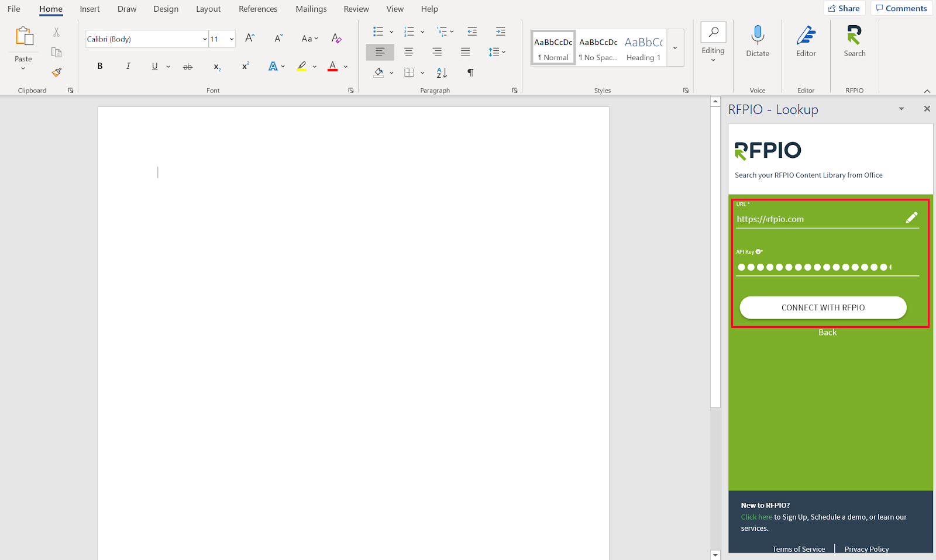This screenshot has height=560, width=936.
Task: Switch to Mailings tab
Action: (311, 9)
